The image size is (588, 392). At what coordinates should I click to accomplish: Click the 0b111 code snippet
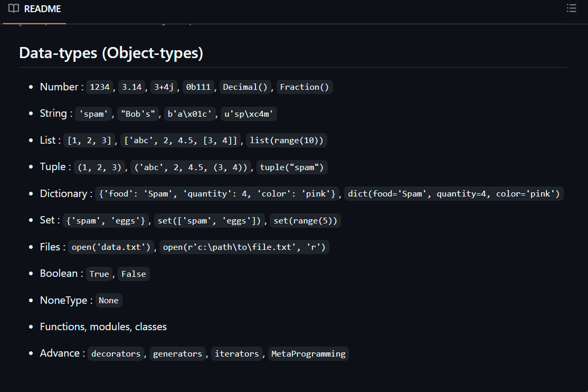(x=198, y=87)
